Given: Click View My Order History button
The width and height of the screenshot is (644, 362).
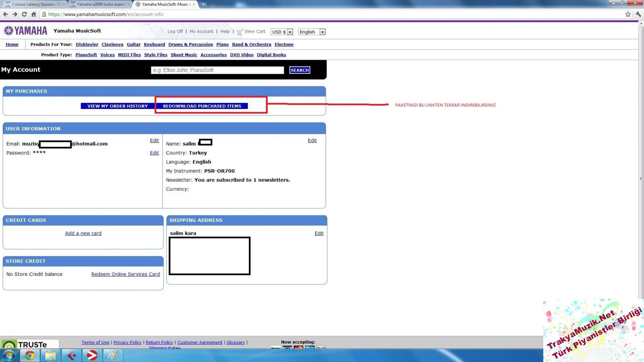Looking at the screenshot, I should tap(118, 106).
